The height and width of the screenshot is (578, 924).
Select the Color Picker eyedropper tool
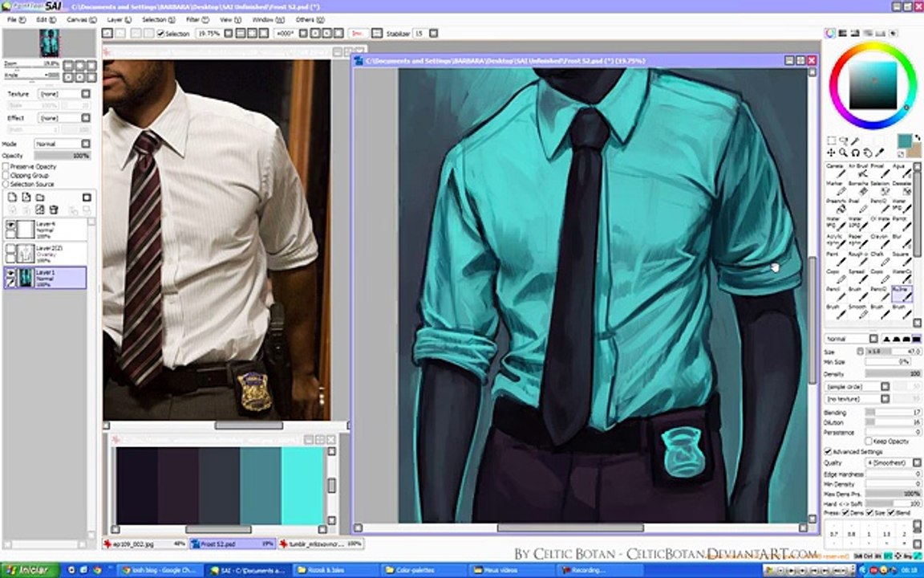881,153
